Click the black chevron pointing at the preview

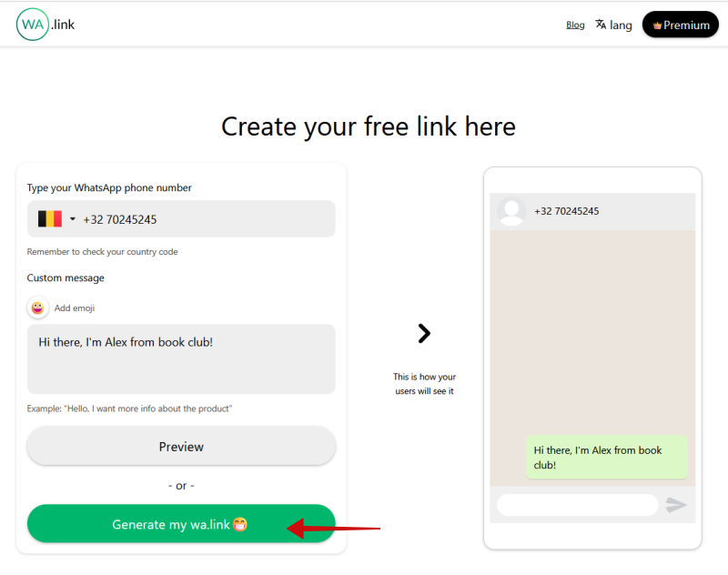[x=424, y=333]
